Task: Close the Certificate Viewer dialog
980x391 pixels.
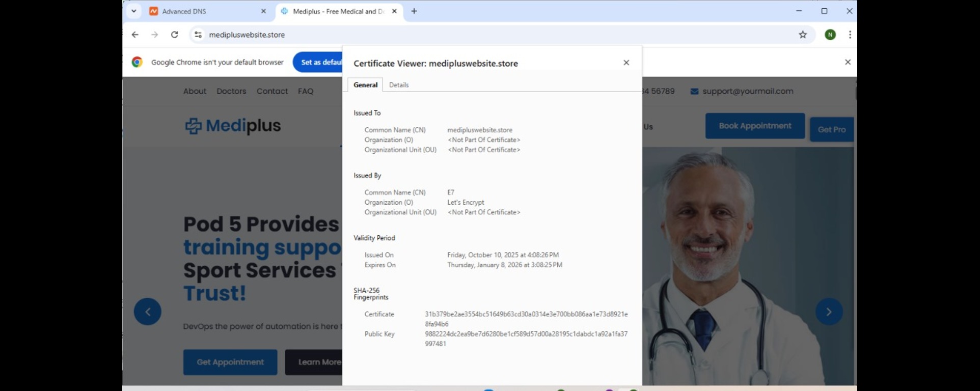Action: 626,63
